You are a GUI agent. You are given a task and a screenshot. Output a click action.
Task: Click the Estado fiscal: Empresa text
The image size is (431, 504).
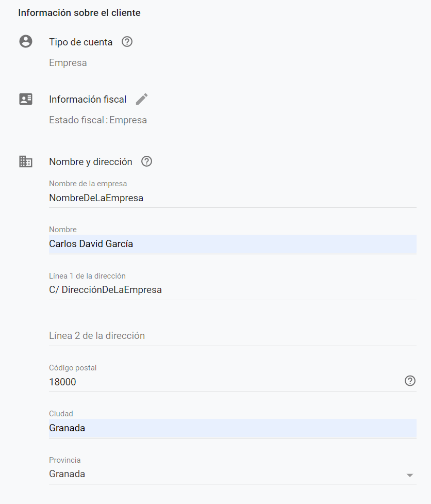98,120
